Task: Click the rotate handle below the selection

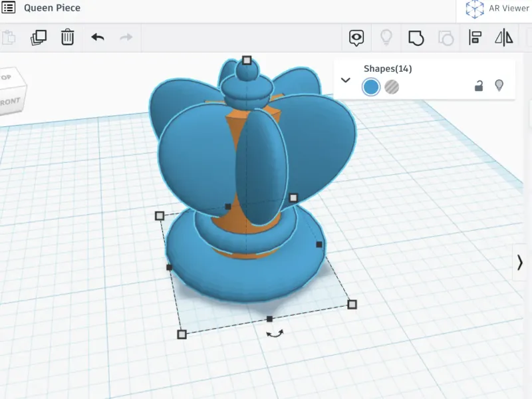Action: 275,334
